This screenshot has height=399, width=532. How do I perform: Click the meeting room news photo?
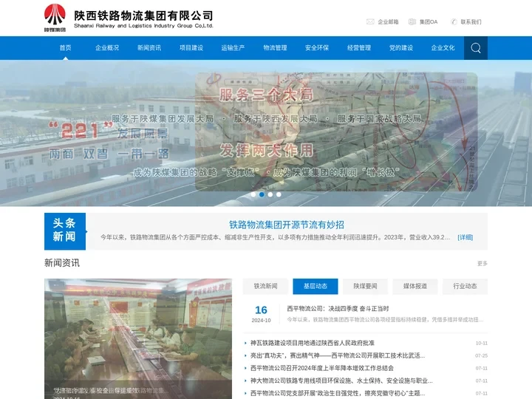[138, 338]
